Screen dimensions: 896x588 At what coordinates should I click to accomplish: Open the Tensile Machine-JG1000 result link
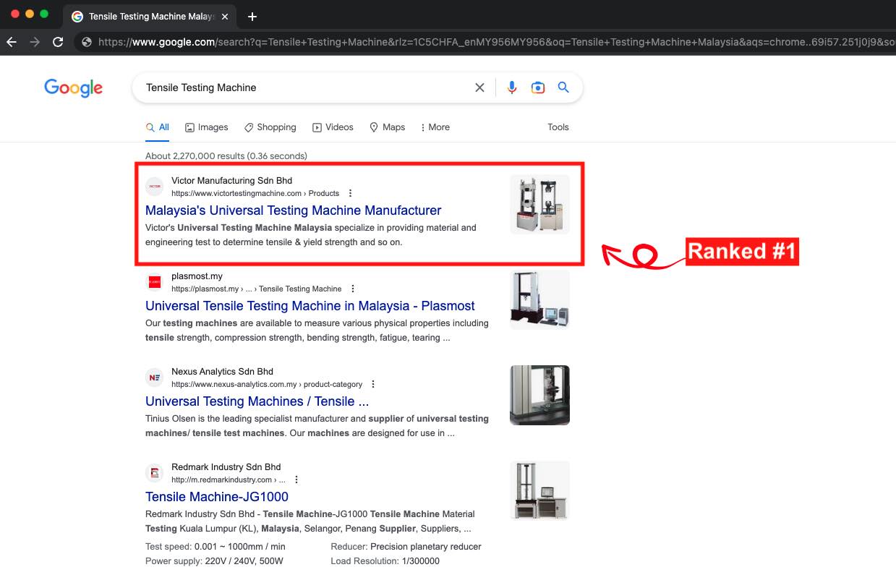point(216,497)
